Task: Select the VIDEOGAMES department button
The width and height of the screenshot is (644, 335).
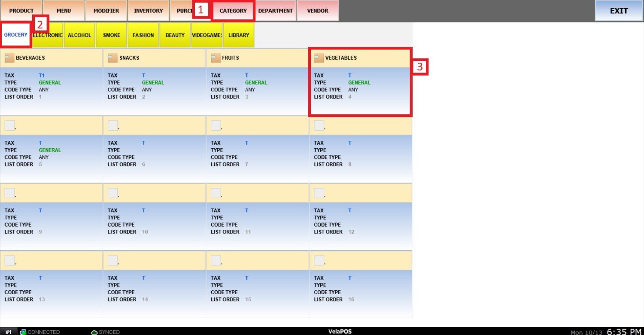Action: click(207, 35)
